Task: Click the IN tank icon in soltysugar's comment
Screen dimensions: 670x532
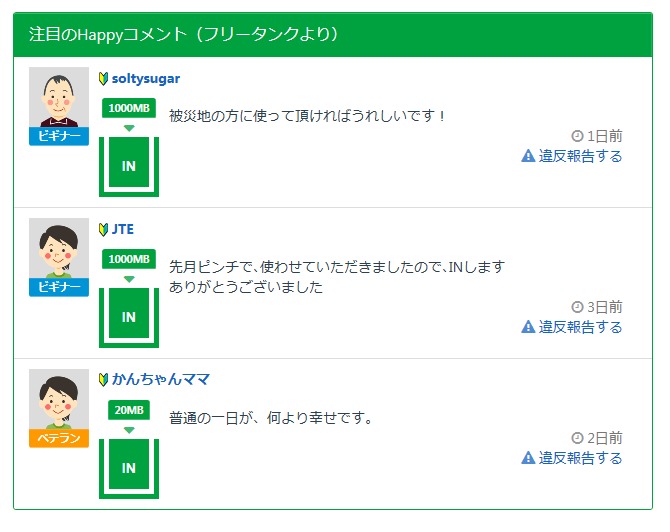Action: pyautogui.click(x=129, y=166)
